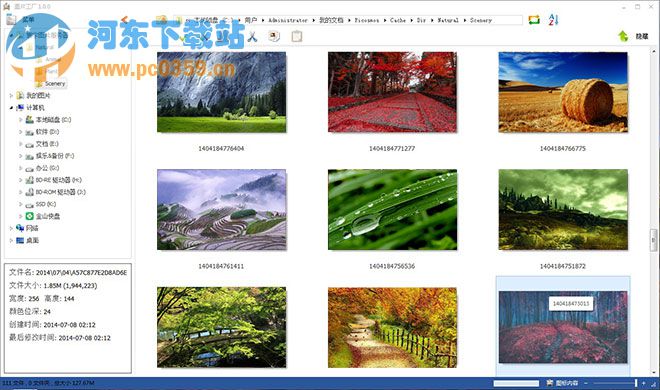660x390 pixels.
Task: Click the file name 1404184756536
Action: 392,266
